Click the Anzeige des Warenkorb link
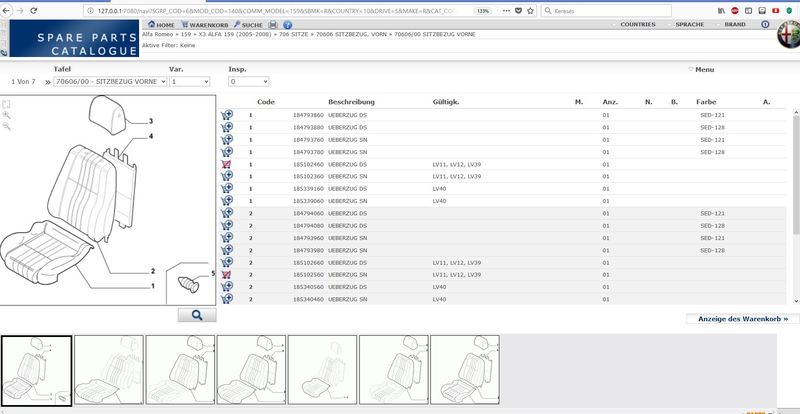The width and height of the screenshot is (800, 414). pos(737,319)
